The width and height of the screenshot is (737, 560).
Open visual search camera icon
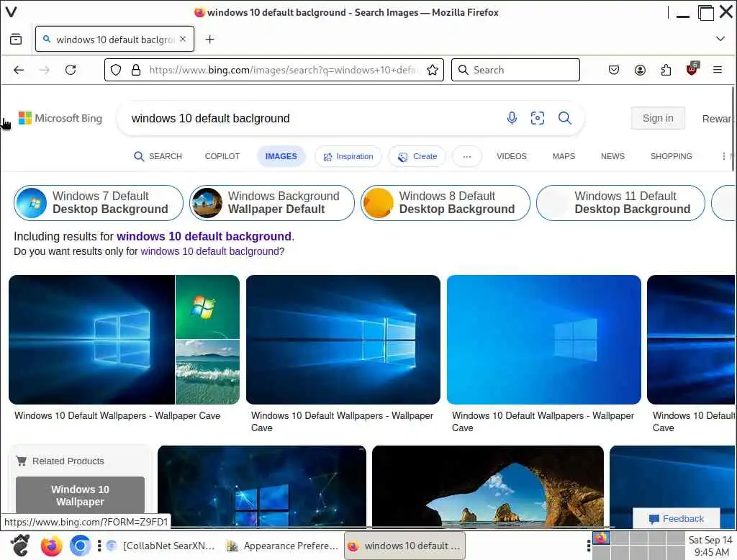[x=537, y=118]
